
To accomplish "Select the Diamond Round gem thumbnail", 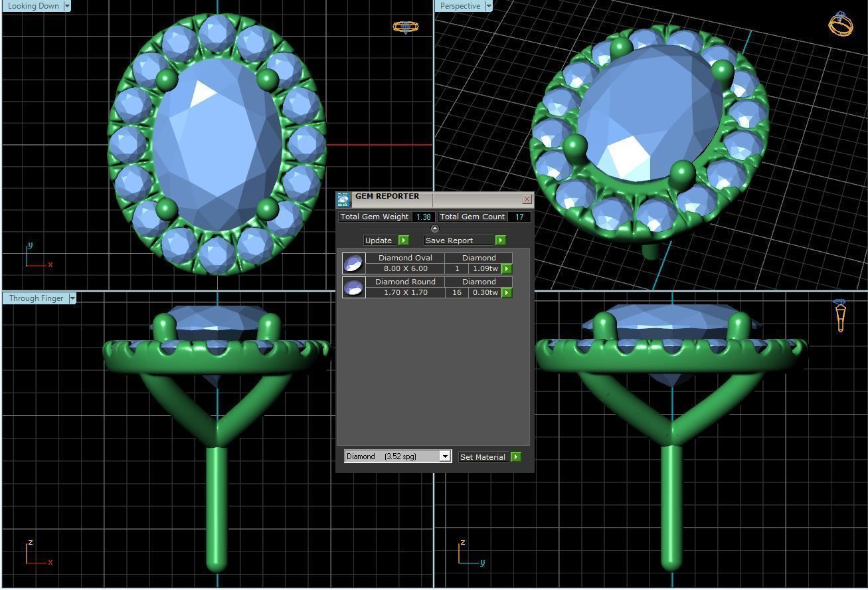I will [x=354, y=287].
